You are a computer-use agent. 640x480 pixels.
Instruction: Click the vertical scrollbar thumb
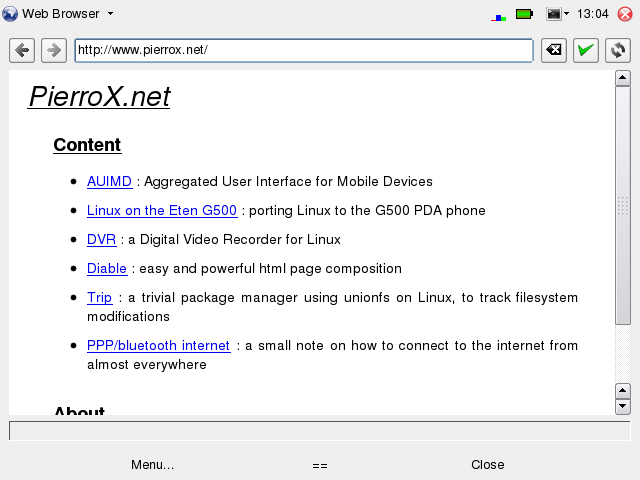coord(623,206)
